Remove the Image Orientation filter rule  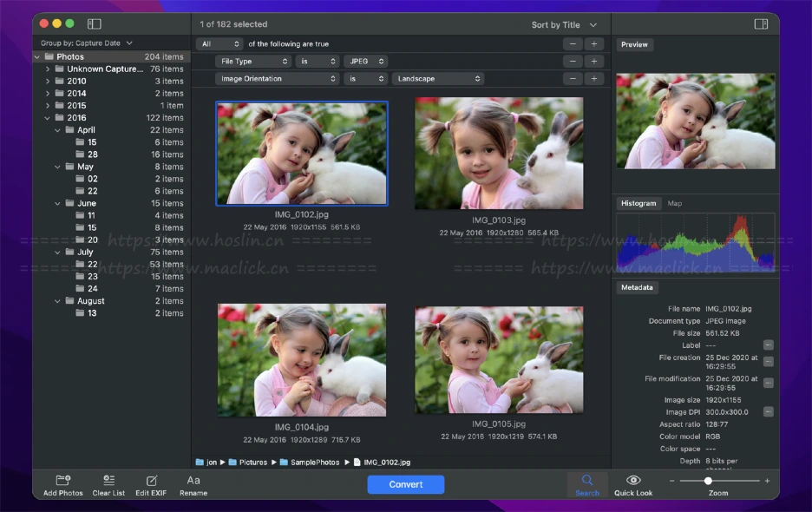pyautogui.click(x=573, y=79)
